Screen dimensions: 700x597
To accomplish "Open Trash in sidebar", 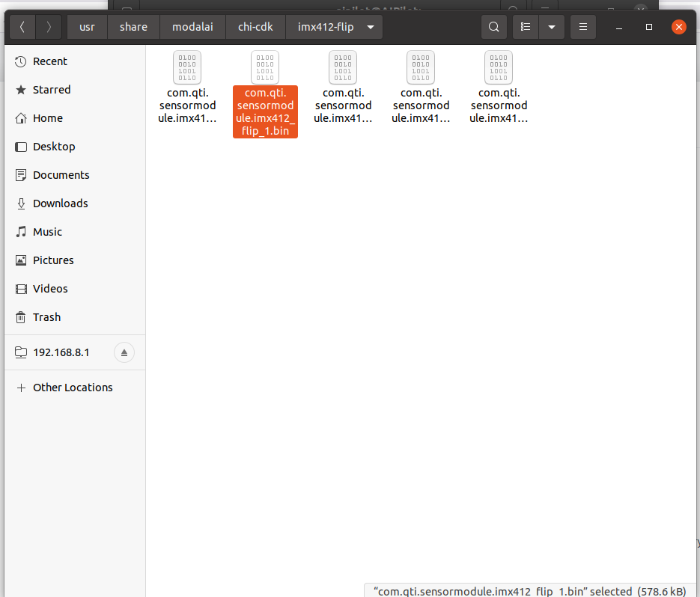I will 46,317.
